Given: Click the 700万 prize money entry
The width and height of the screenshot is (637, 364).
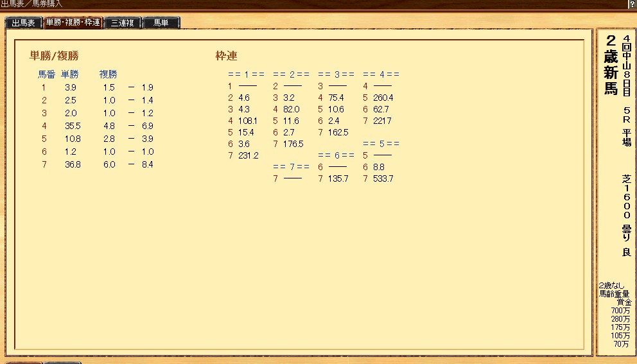Looking at the screenshot, I should (x=620, y=311).
